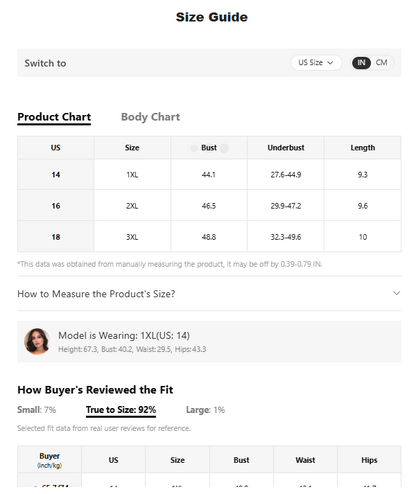Expand How to Measure the Product's Size
Viewport: 416px width, 494px height.
(209, 294)
